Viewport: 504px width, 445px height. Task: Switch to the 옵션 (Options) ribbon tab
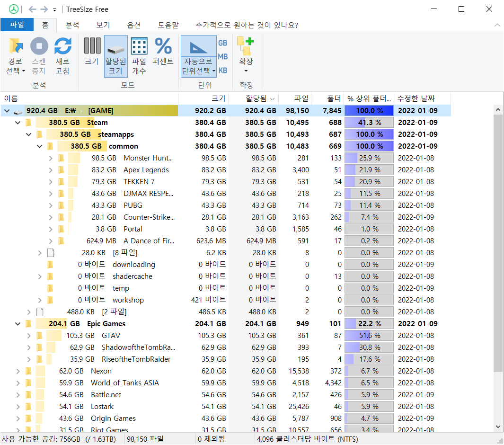click(134, 25)
